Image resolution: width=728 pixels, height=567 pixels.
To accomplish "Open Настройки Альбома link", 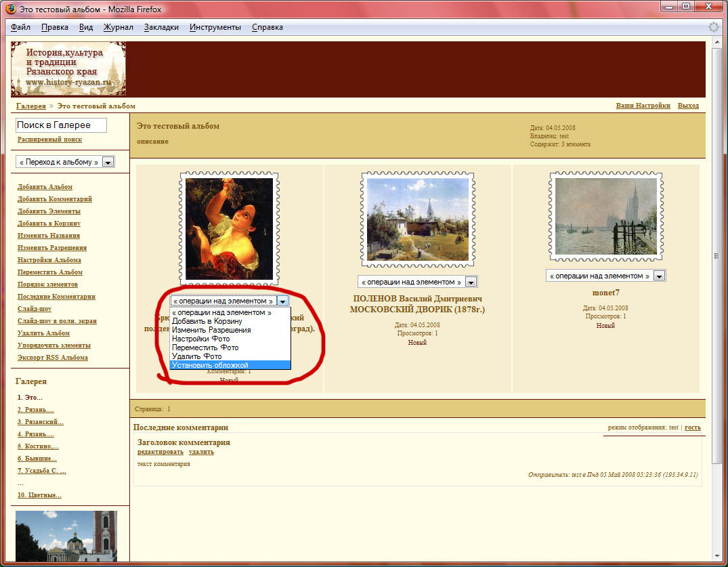I will point(49,260).
